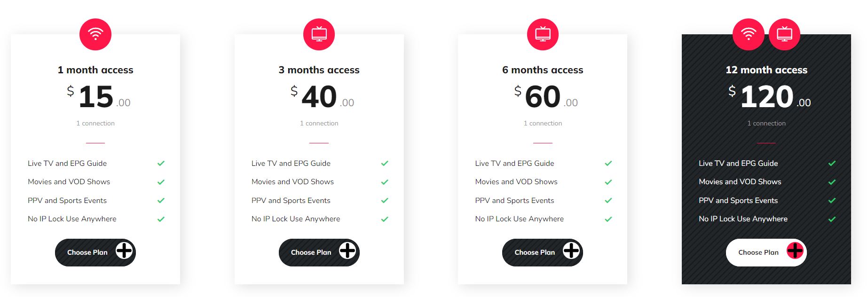868x297 pixels.
Task: Click the plus icon on the 1 month Choose Plan
Action: [x=124, y=252]
